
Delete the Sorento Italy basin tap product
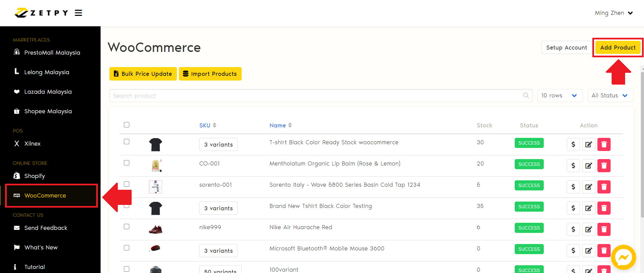click(604, 187)
